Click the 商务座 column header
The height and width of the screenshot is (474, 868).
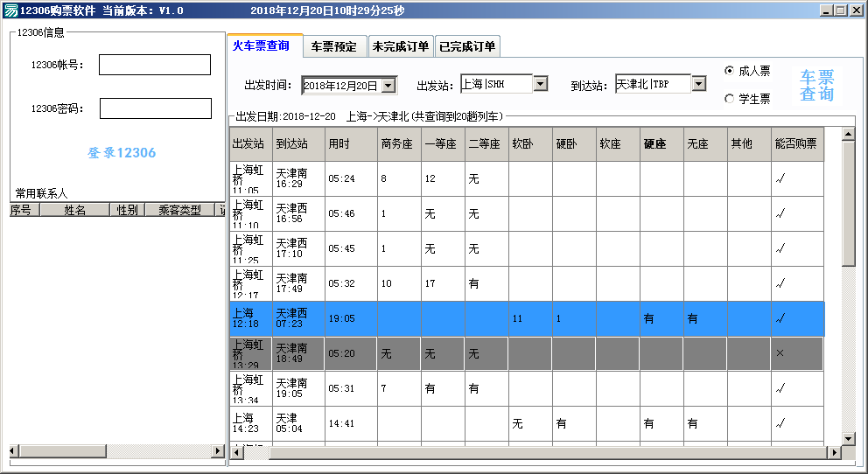pyautogui.click(x=399, y=143)
